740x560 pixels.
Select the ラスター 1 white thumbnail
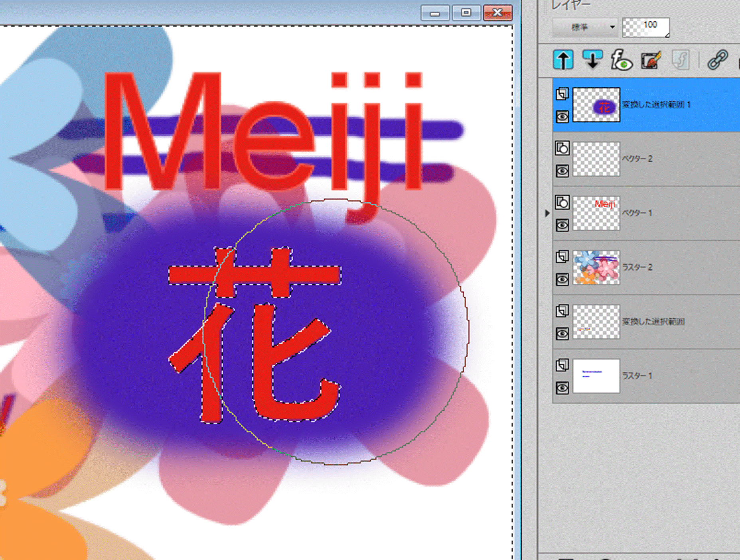click(x=596, y=376)
